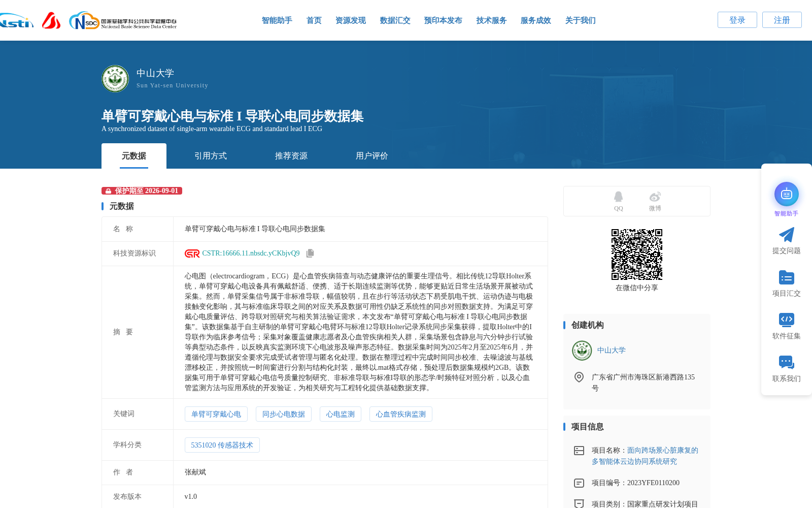
Task: Open 智能助手 in the top navigation
Action: (x=277, y=20)
